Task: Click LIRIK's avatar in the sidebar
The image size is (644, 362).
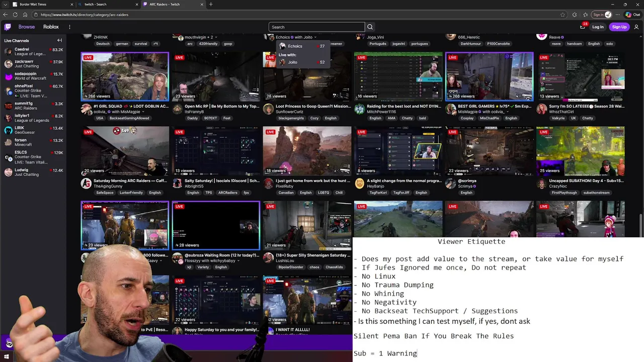Action: (8, 130)
